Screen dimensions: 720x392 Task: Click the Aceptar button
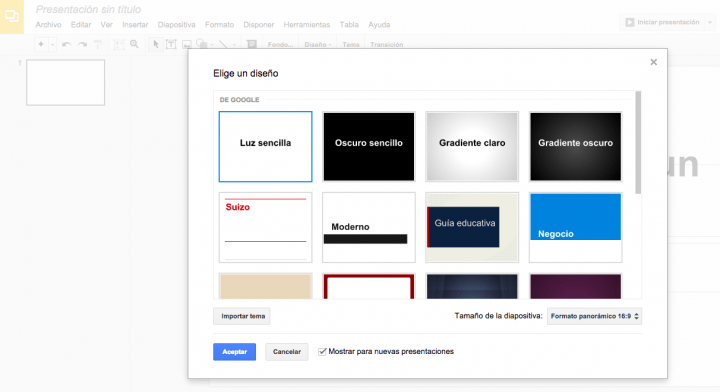coord(235,352)
